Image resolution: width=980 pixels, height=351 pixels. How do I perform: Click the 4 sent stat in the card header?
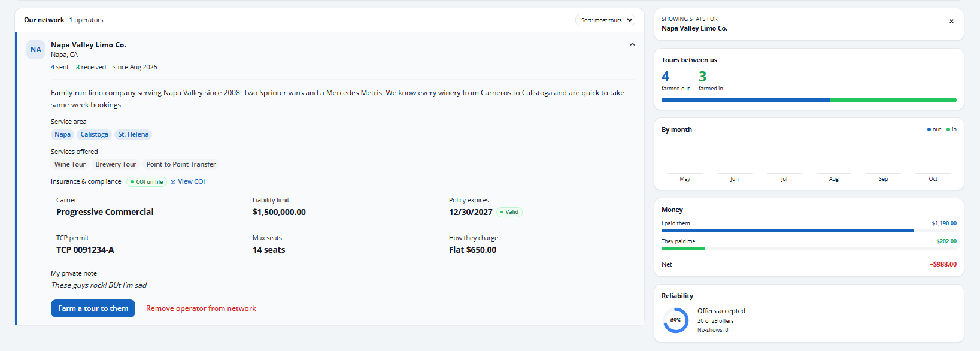point(60,68)
